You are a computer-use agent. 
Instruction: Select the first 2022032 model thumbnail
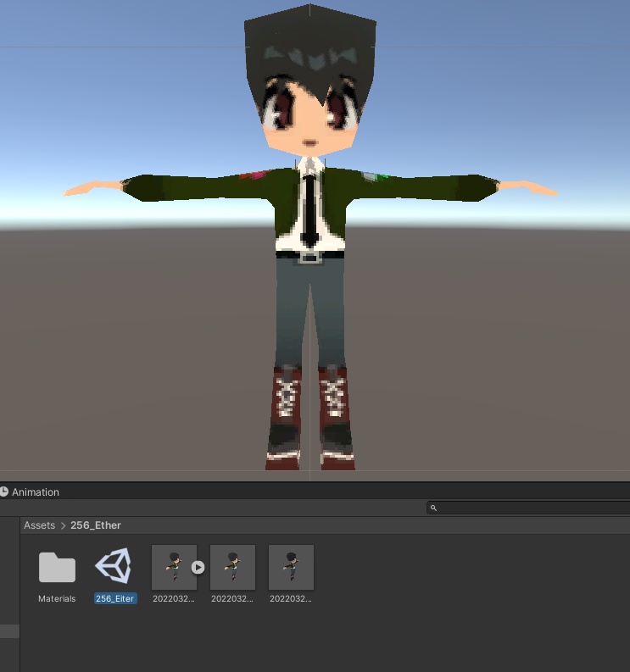pos(174,567)
